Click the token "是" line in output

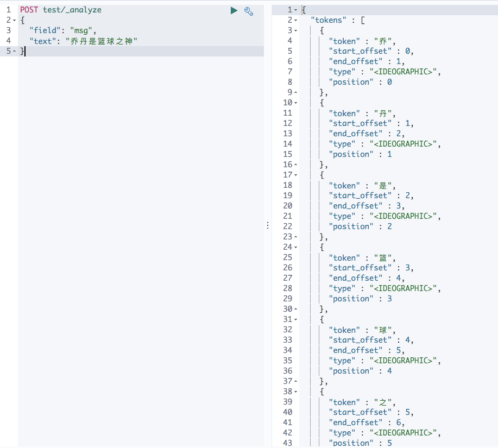point(362,186)
